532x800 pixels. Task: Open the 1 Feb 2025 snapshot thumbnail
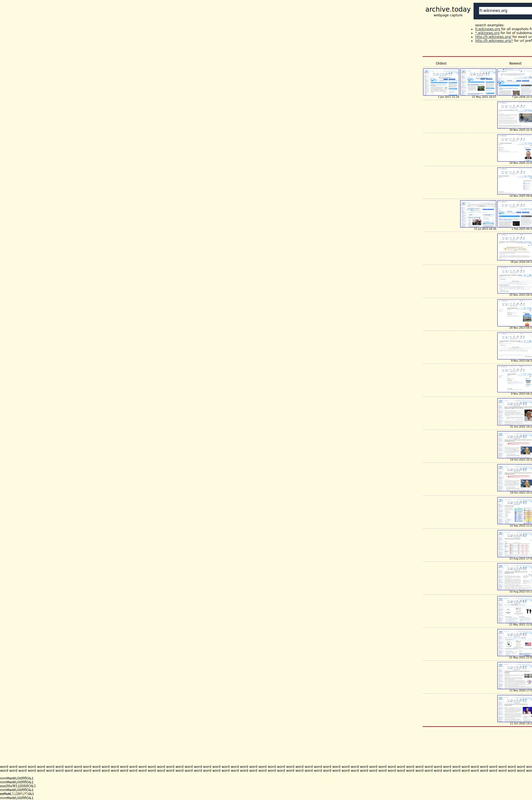tap(514, 214)
